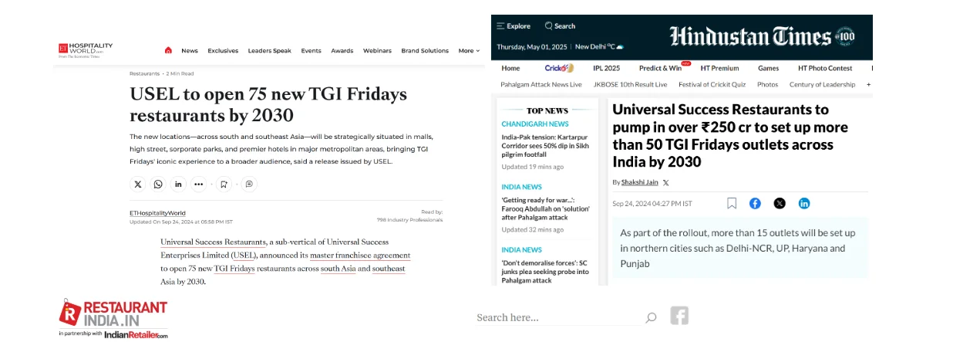980x342 pixels.
Task: Open Webinars in HospitalityWorld menu
Action: (x=378, y=50)
